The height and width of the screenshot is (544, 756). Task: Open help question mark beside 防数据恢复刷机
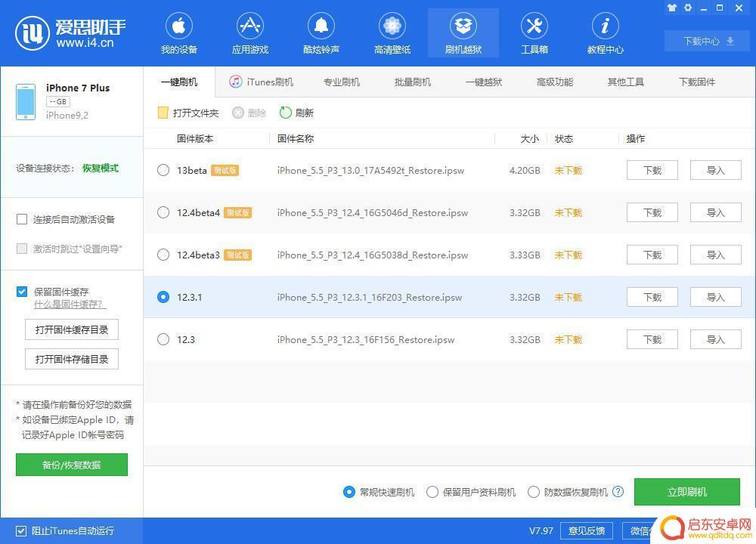click(x=618, y=491)
